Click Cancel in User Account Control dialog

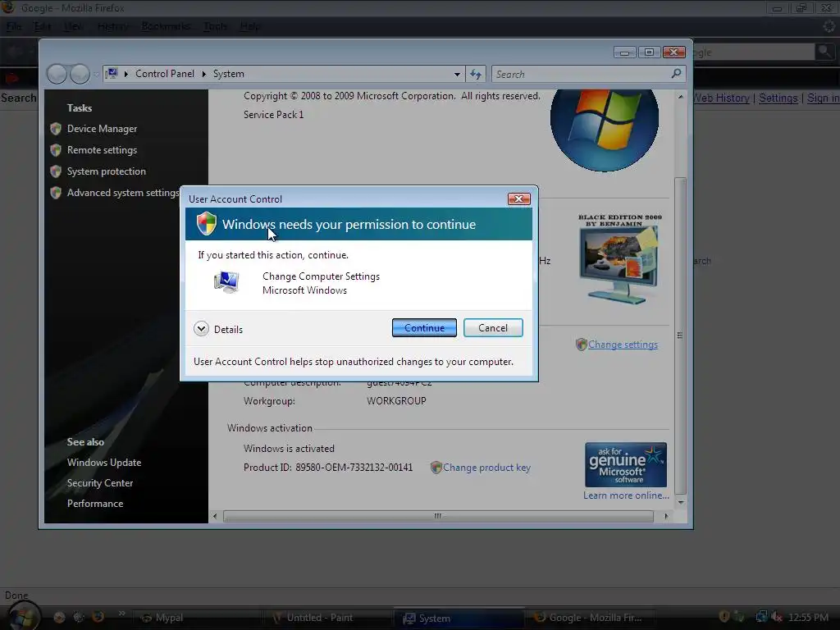coord(493,328)
